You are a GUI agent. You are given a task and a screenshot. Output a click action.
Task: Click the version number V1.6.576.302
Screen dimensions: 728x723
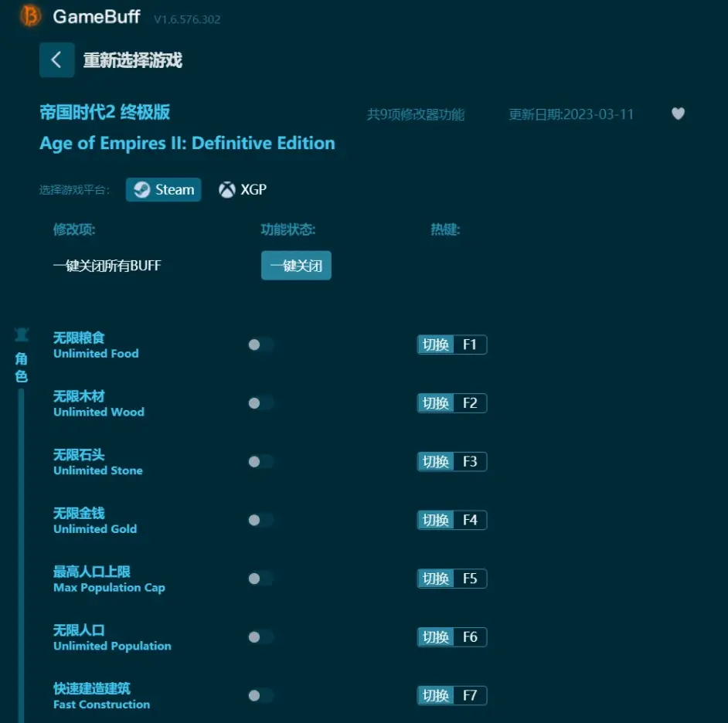pyautogui.click(x=187, y=19)
